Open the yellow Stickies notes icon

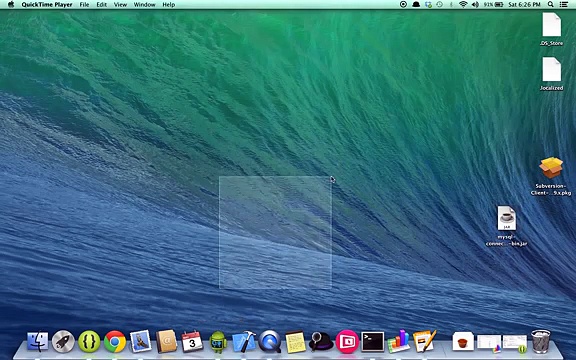tap(295, 341)
